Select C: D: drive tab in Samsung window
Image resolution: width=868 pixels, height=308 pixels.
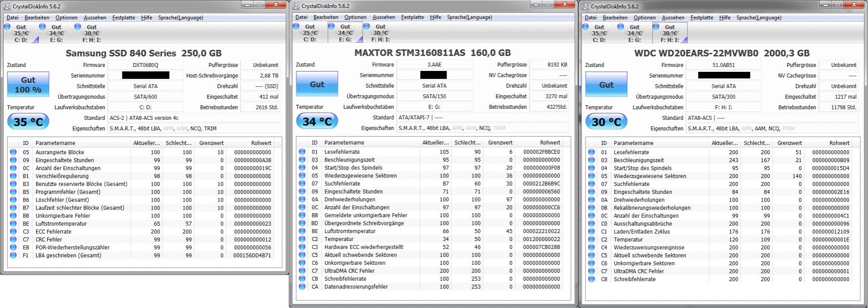pos(21,33)
